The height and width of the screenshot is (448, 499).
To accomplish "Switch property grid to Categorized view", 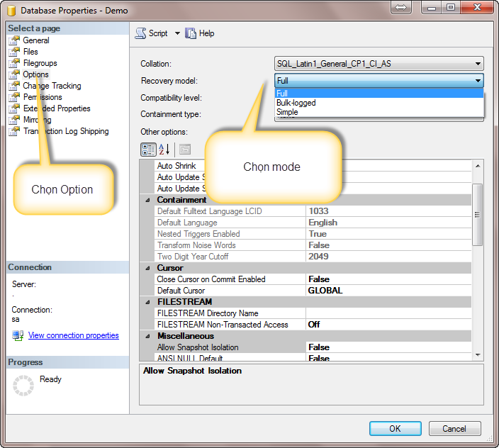I will pos(148,150).
